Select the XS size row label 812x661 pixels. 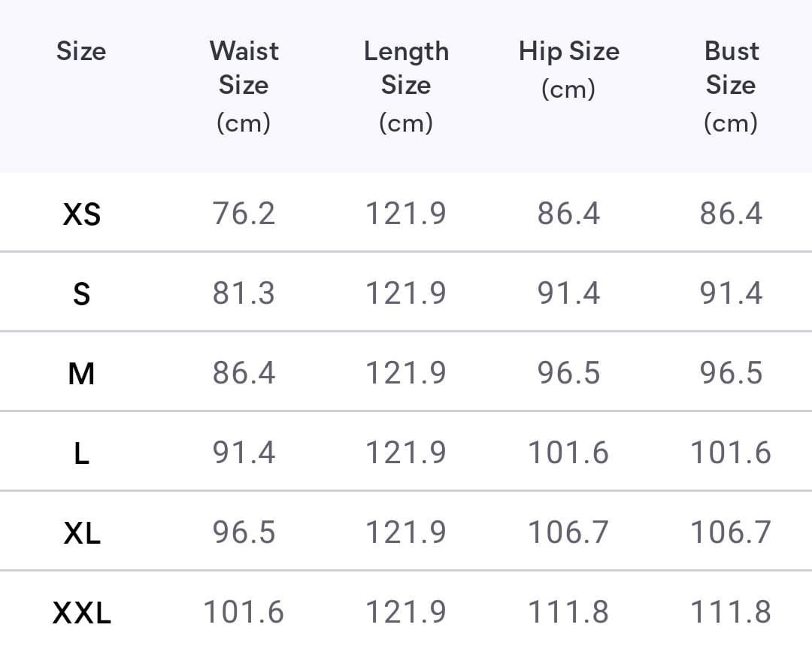click(81, 214)
